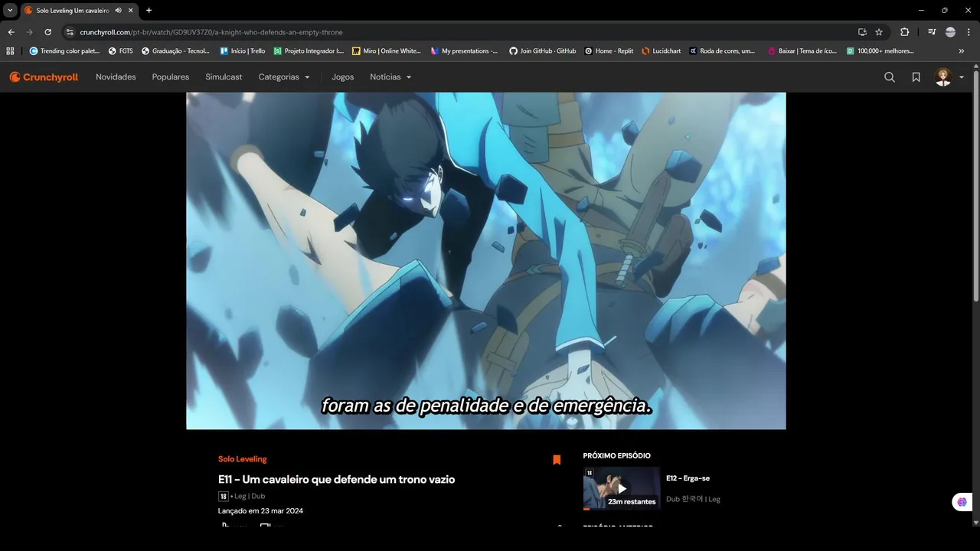Open Trending color palettes bookmark
The image size is (980, 551).
tap(64, 51)
